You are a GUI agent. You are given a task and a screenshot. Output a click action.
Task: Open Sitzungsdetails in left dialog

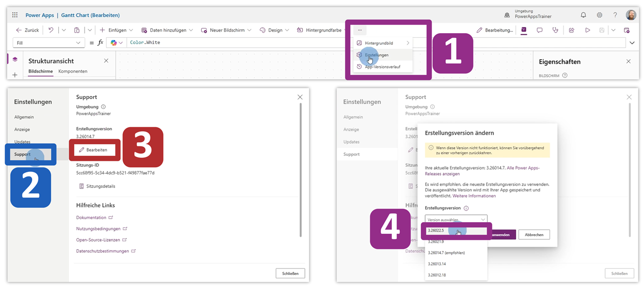click(98, 186)
